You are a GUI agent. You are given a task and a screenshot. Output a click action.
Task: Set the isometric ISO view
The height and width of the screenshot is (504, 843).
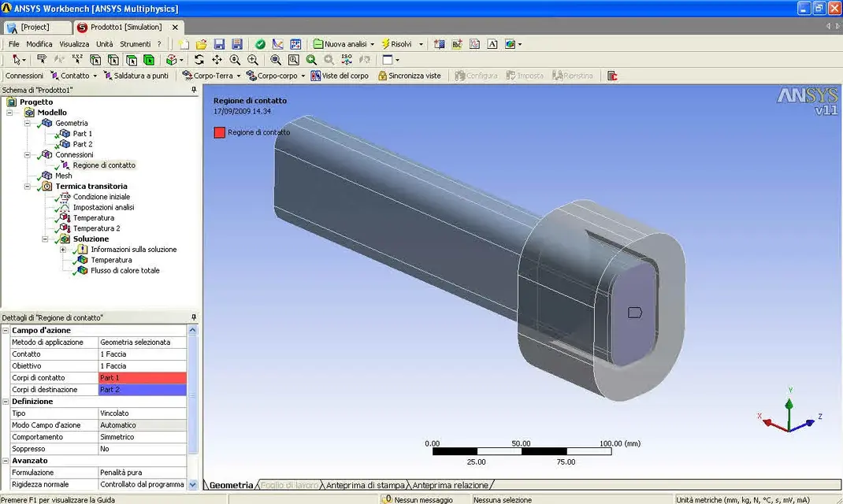[x=347, y=60]
